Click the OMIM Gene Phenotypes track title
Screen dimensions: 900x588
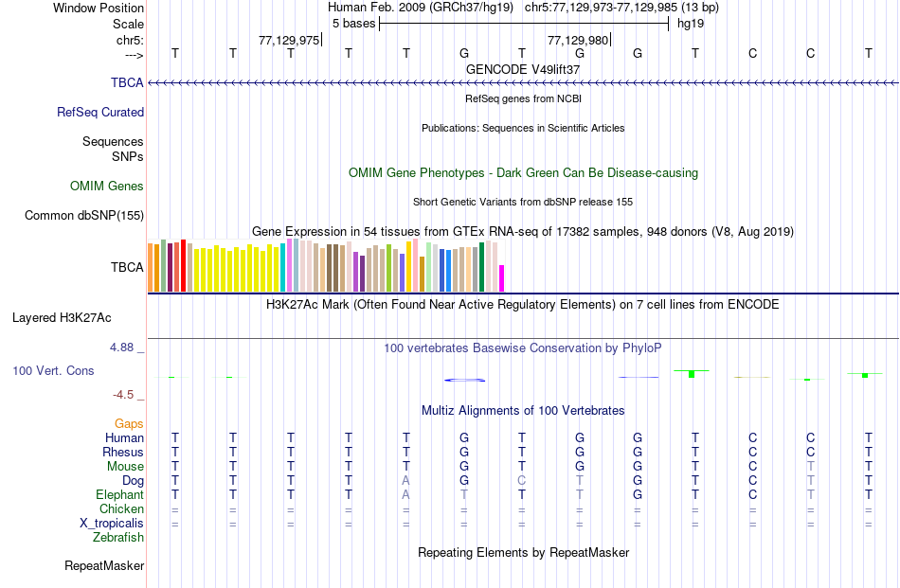pyautogui.click(x=523, y=172)
